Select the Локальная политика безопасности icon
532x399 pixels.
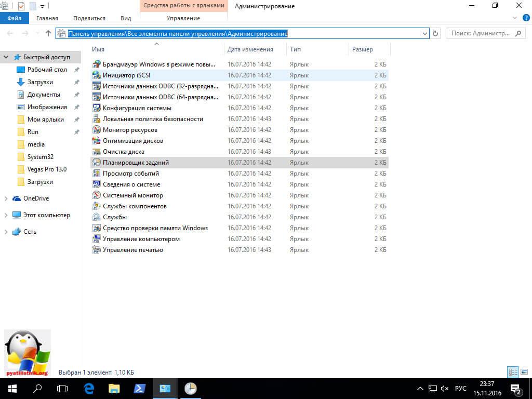point(97,119)
